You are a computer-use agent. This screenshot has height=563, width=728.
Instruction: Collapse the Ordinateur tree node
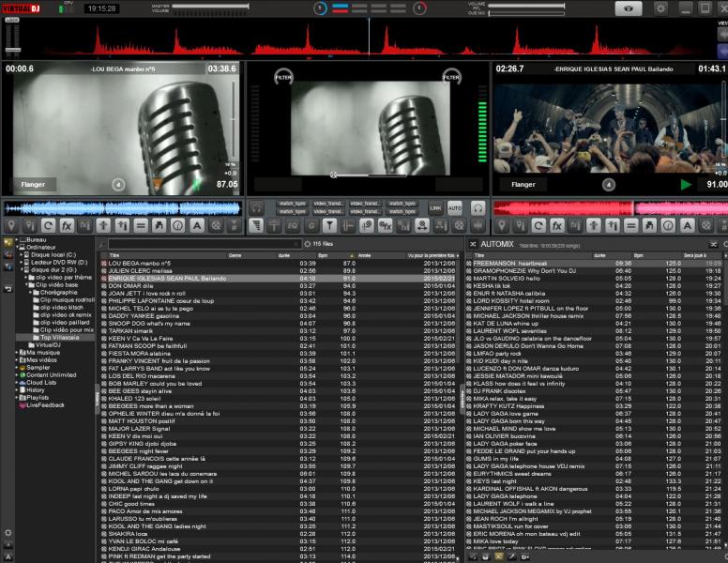tap(19, 247)
